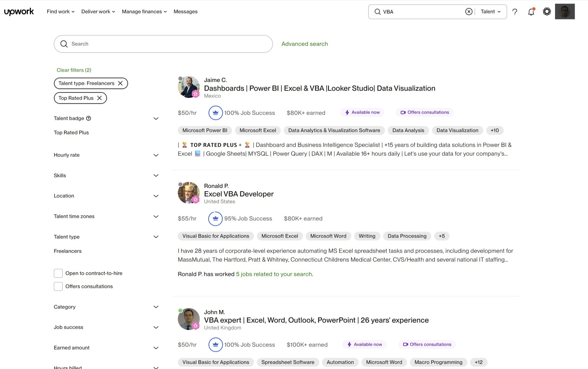Expand the Job success filter

[x=156, y=327]
